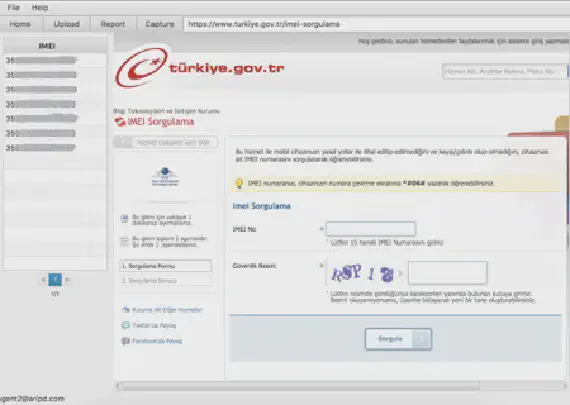Switch to the Upload tab
The width and height of the screenshot is (570, 405).
click(67, 24)
